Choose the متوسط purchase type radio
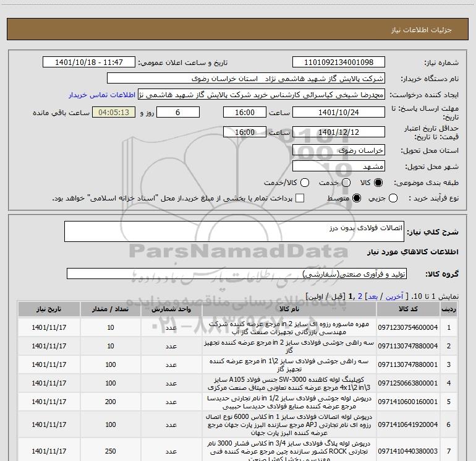The height and width of the screenshot is (461, 476). tap(357, 198)
